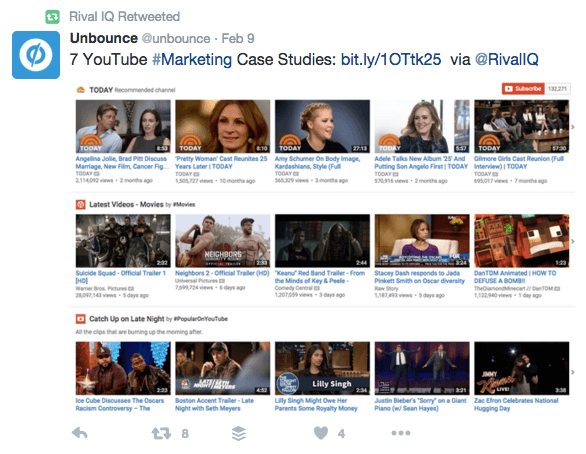This screenshot has height=454, width=586.
Task: Open the Stacey Dash video thumbnail
Action: [422, 241]
